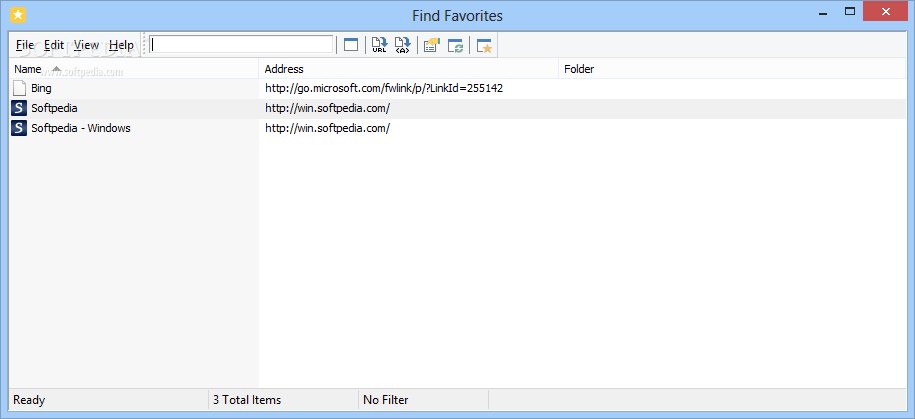Click the copy as <A> link icon
Screen dimensions: 915x419
pos(402,45)
